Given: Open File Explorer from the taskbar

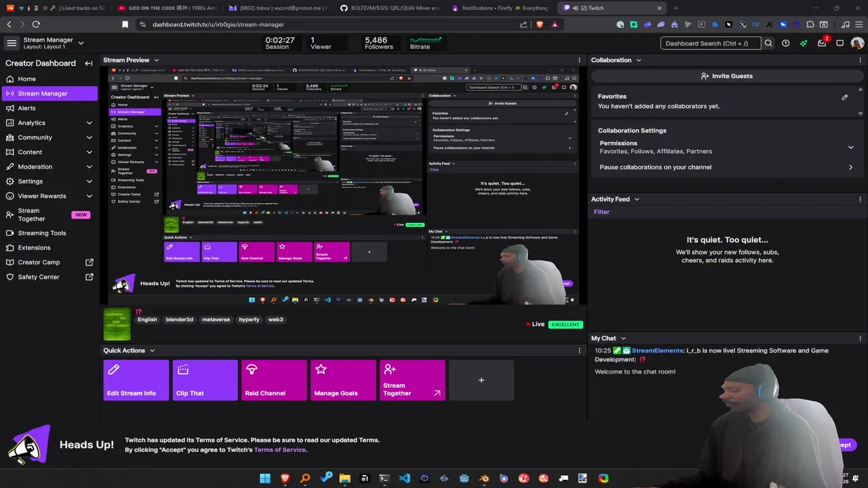Looking at the screenshot, I should [x=344, y=479].
